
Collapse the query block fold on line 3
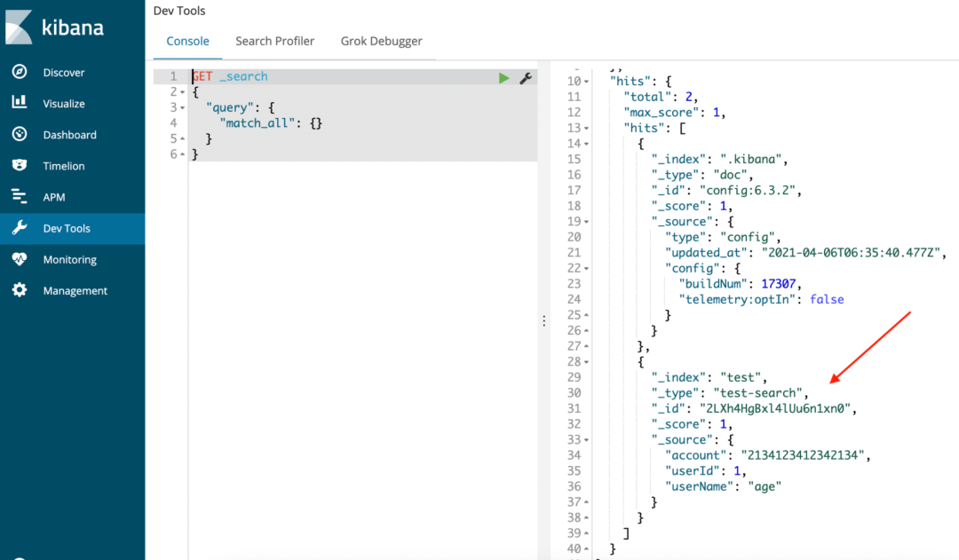click(182, 108)
